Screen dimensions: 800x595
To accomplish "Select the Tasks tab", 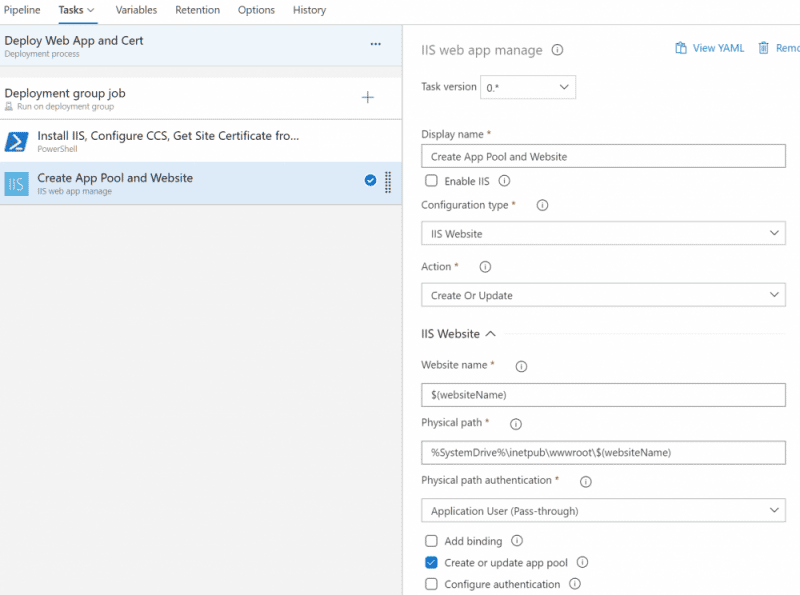I will point(71,10).
